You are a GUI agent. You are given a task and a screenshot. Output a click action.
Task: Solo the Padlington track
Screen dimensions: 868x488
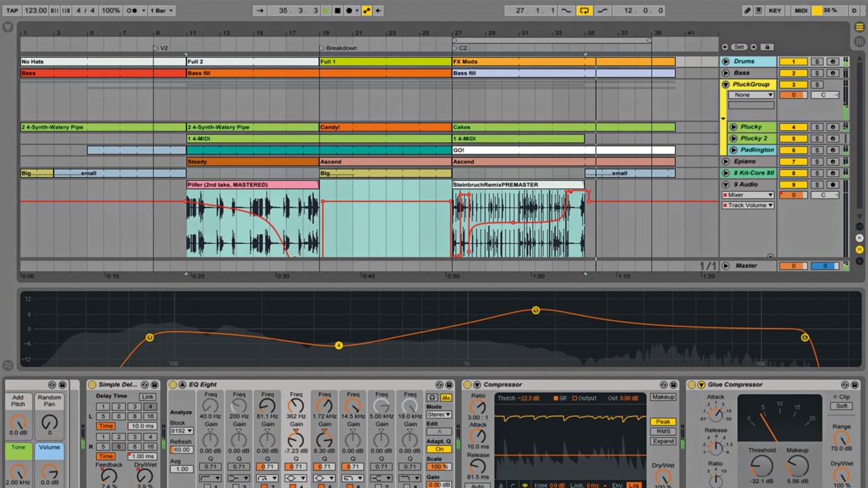(817, 150)
